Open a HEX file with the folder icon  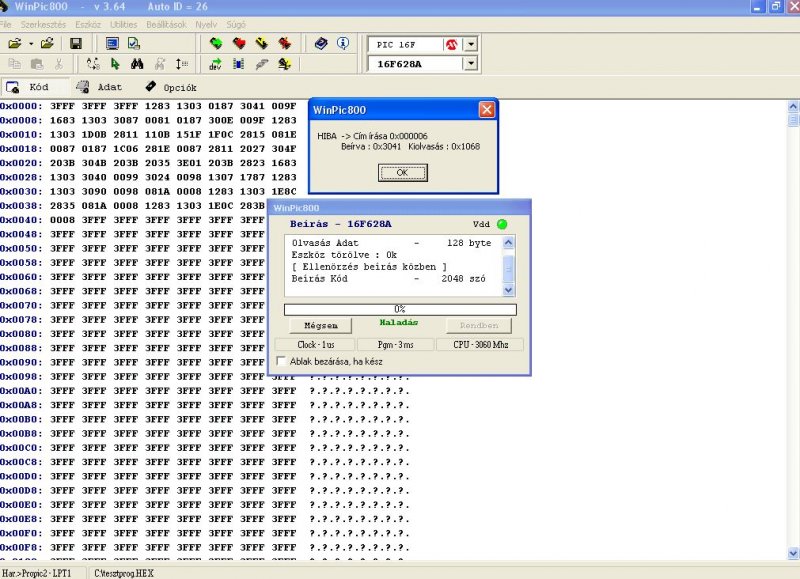pos(15,44)
